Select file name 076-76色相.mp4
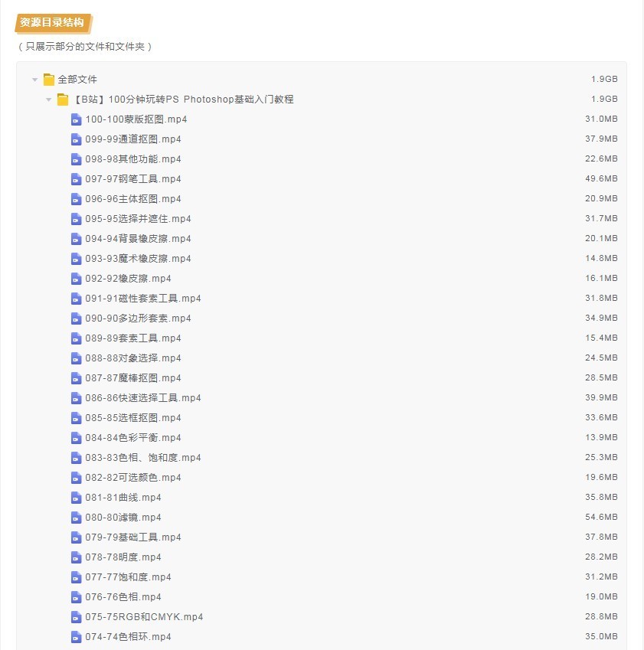Screen dimensions: 644x650 coord(123,597)
